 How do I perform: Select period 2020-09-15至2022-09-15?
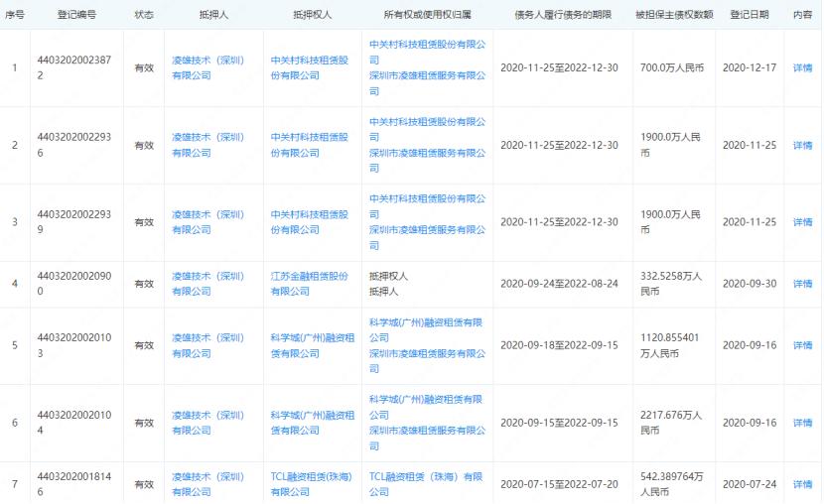559,423
